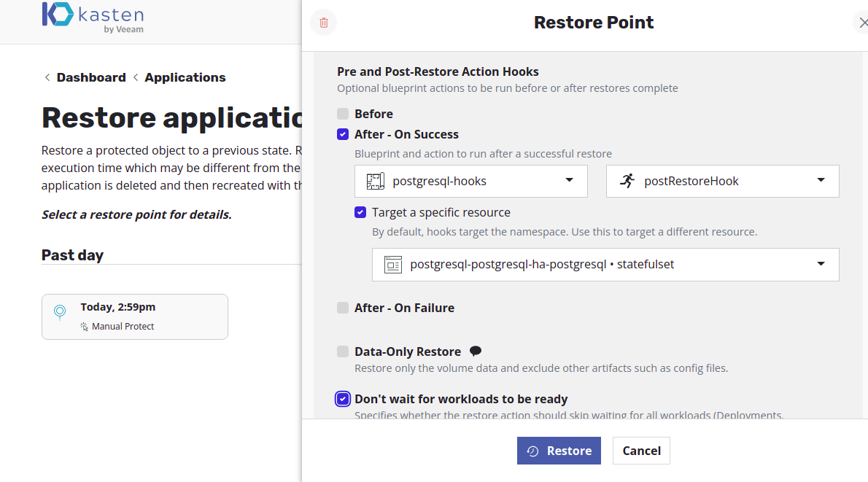Open the specific resource target dropdown
This screenshot has height=482, width=868.
821,264
